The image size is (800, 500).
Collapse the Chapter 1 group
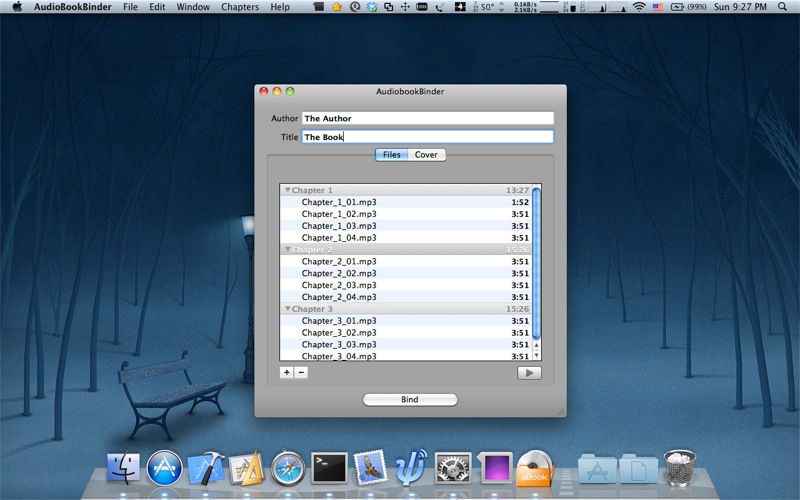point(288,190)
